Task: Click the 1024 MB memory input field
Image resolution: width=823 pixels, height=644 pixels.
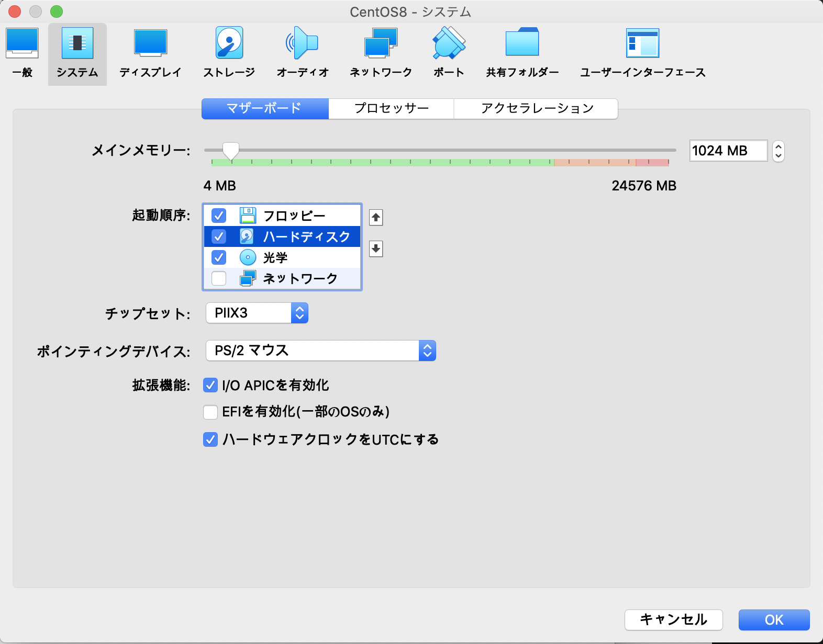Action: click(728, 151)
